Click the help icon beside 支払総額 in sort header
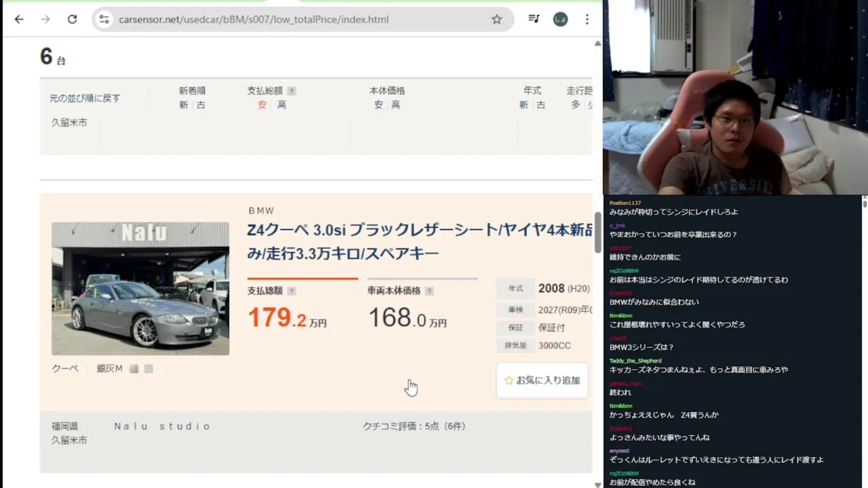This screenshot has height=488, width=868. point(292,91)
